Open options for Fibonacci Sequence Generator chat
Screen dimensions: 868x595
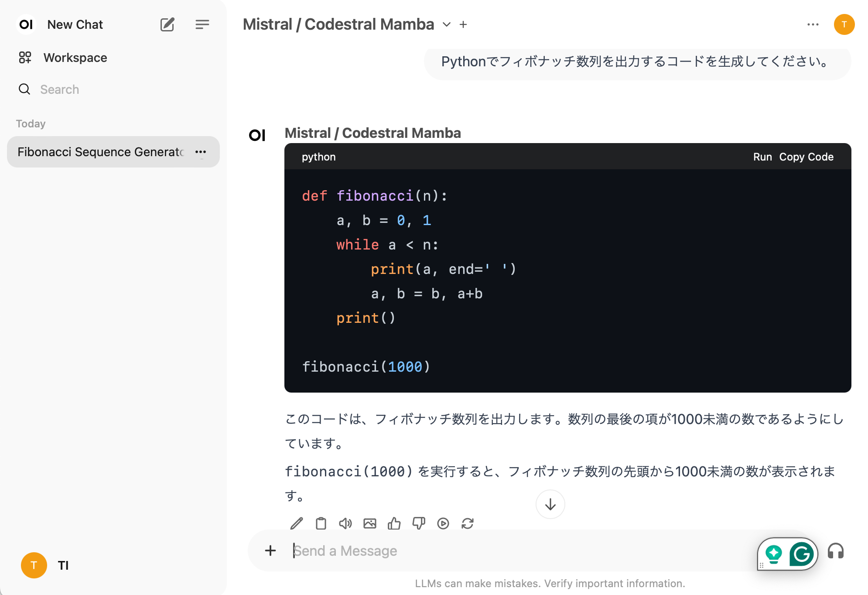pos(201,152)
